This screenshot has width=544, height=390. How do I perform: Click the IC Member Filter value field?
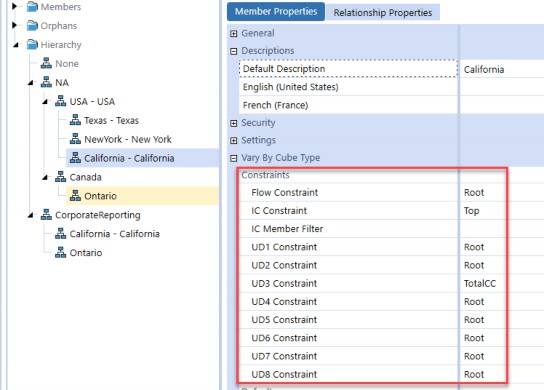coord(502,229)
